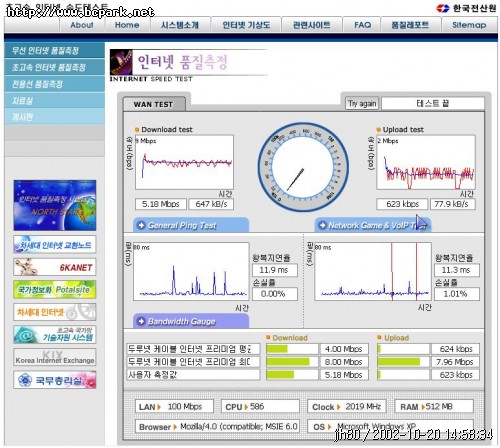Click the 624 kbps value box

click(455, 349)
